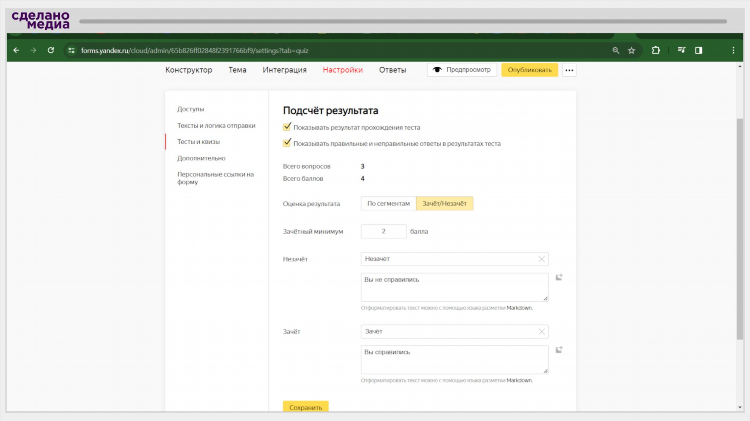Open the more options ellipsis button

[569, 70]
